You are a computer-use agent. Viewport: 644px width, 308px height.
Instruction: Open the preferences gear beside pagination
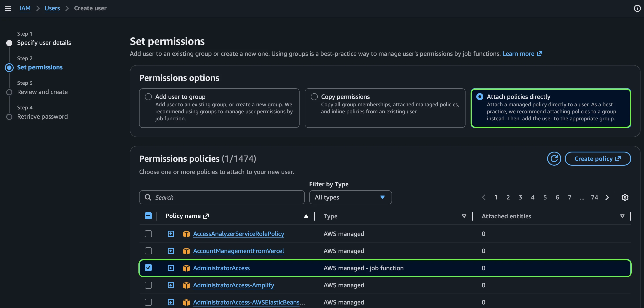point(625,197)
